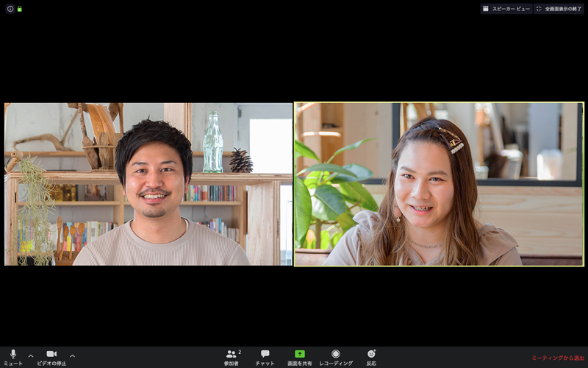Select the left man's video tile

[148, 184]
